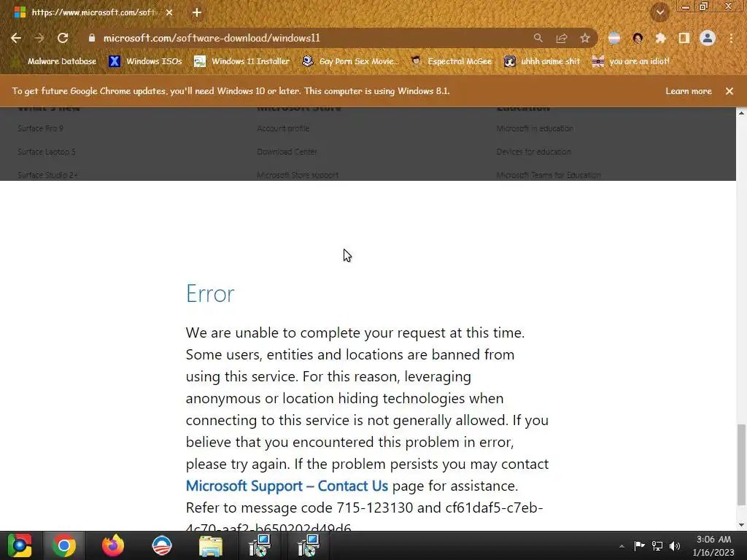Viewport: 747px width, 560px height.
Task: Open the striped flag extension icon
Action: (614, 38)
